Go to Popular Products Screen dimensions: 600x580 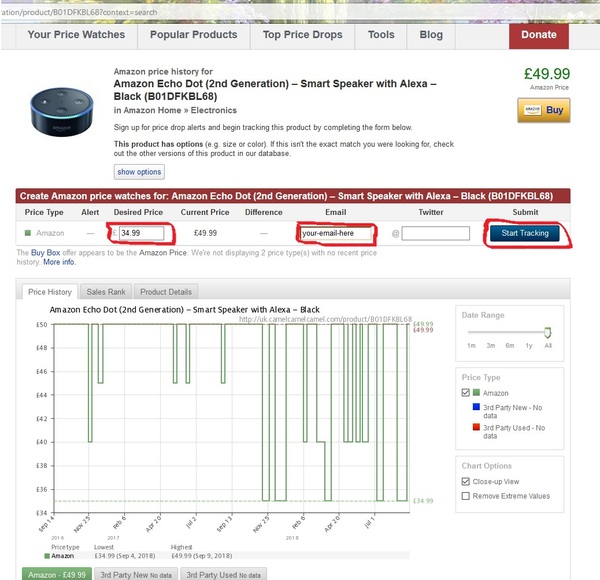194,35
